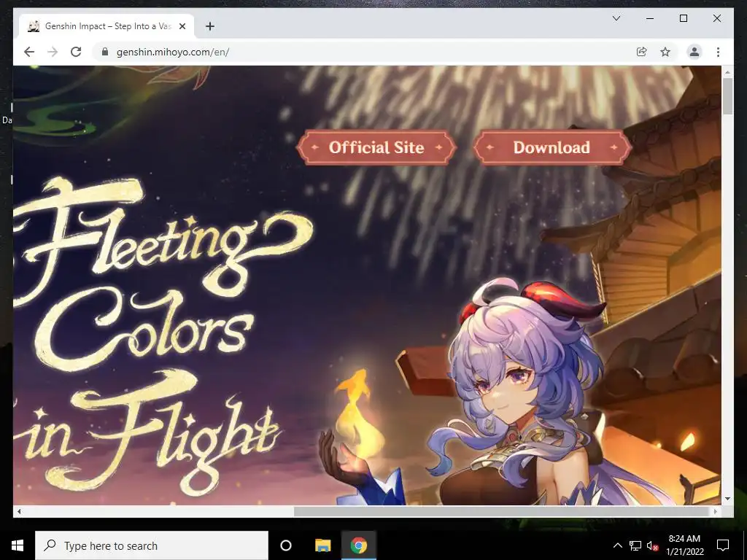Viewport: 747px width, 560px height.
Task: Open the network status tray icon
Action: [x=635, y=545]
